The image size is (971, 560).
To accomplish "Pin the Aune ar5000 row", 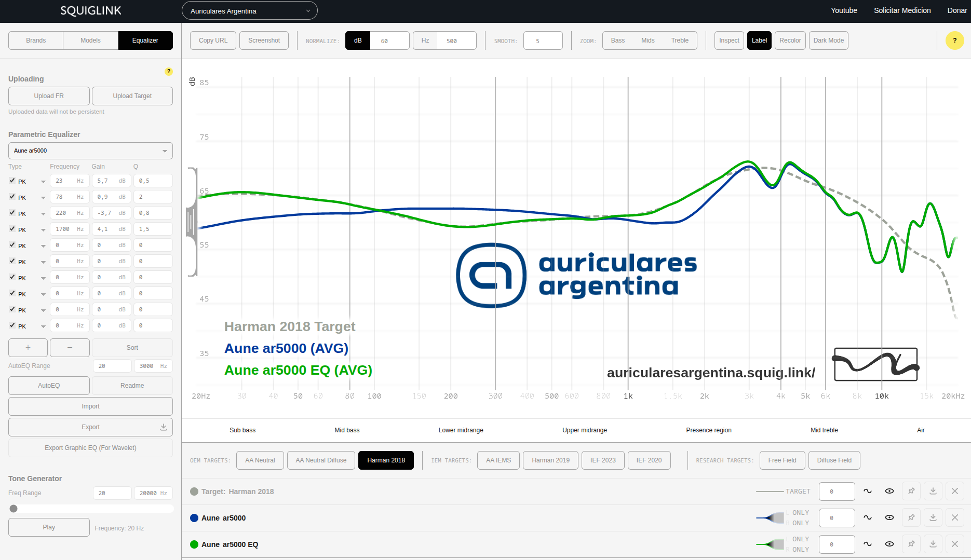I will pyautogui.click(x=911, y=517).
